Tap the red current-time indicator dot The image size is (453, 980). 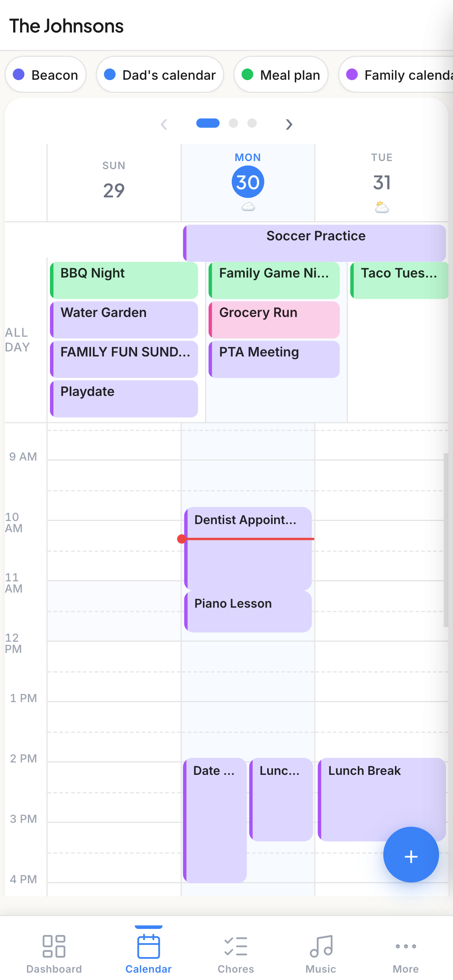click(181, 538)
